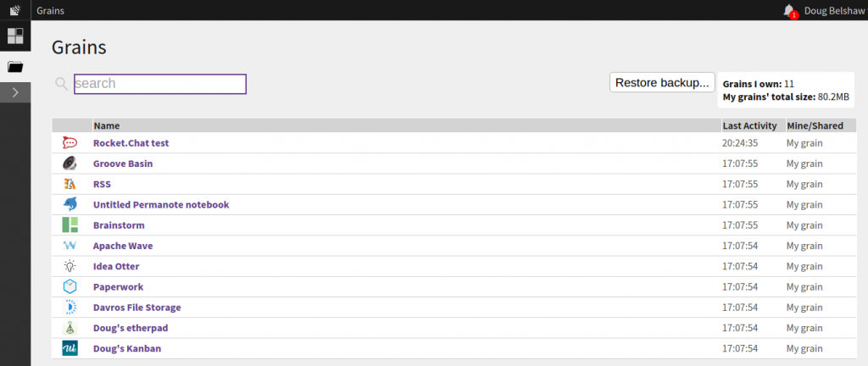Click the RSS grain icon
Screen dimensions: 868x366
click(70, 184)
